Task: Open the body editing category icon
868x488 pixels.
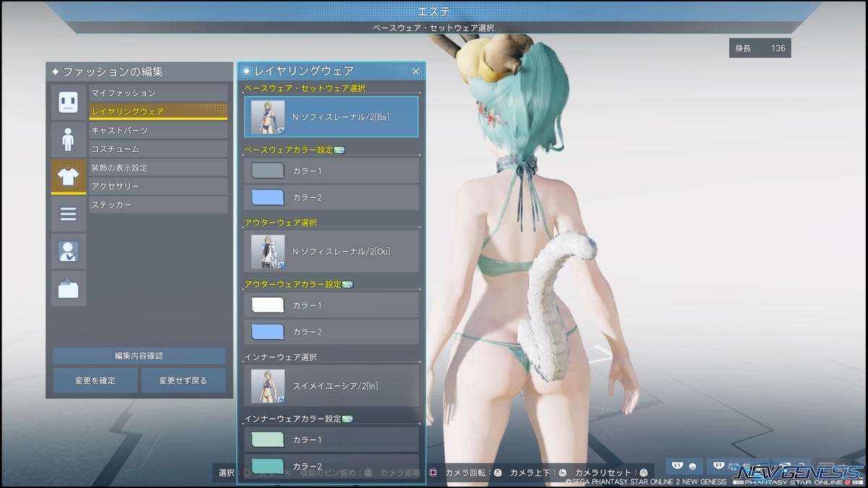Action: [x=69, y=139]
